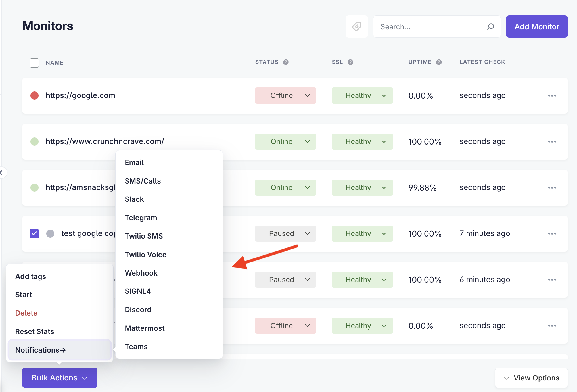
Task: Open the View Options expander
Action: (x=531, y=378)
